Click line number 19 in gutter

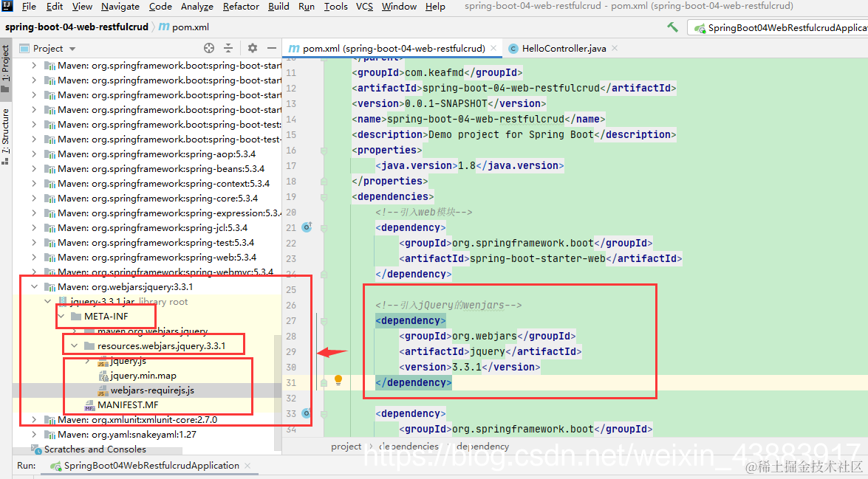291,197
